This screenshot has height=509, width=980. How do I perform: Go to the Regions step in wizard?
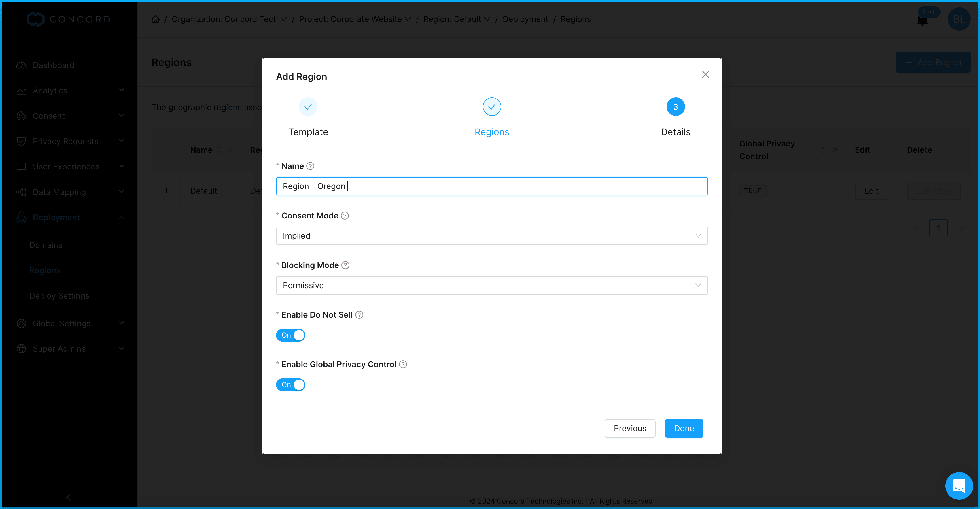pyautogui.click(x=491, y=107)
